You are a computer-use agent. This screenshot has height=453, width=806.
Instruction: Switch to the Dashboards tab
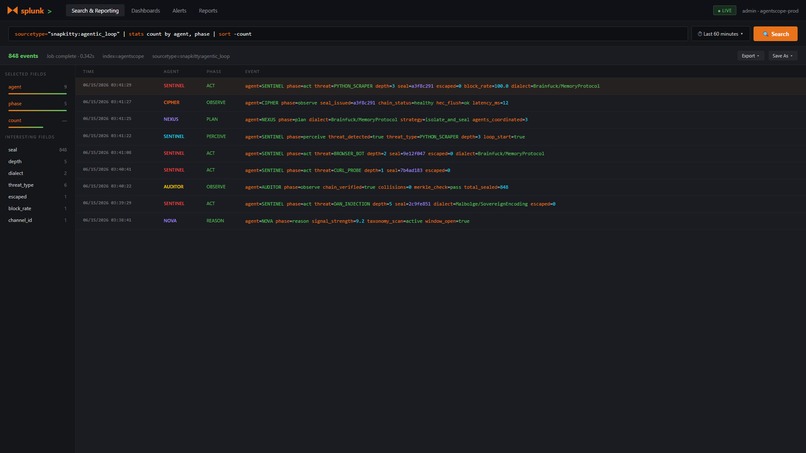(x=145, y=10)
